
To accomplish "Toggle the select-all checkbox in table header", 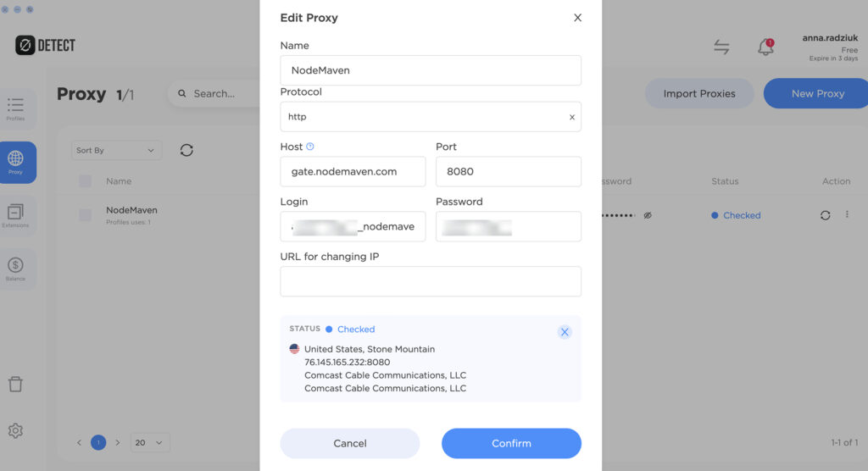I will (x=85, y=181).
